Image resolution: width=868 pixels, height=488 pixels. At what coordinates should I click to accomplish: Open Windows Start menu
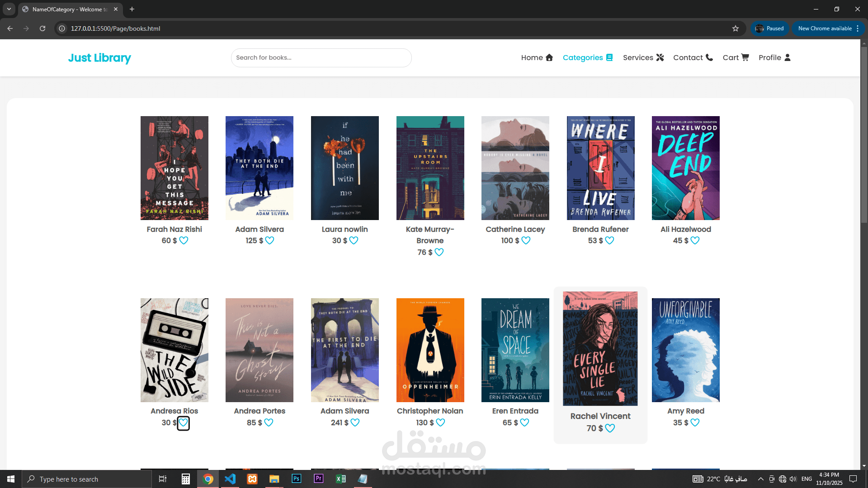pyautogui.click(x=11, y=479)
